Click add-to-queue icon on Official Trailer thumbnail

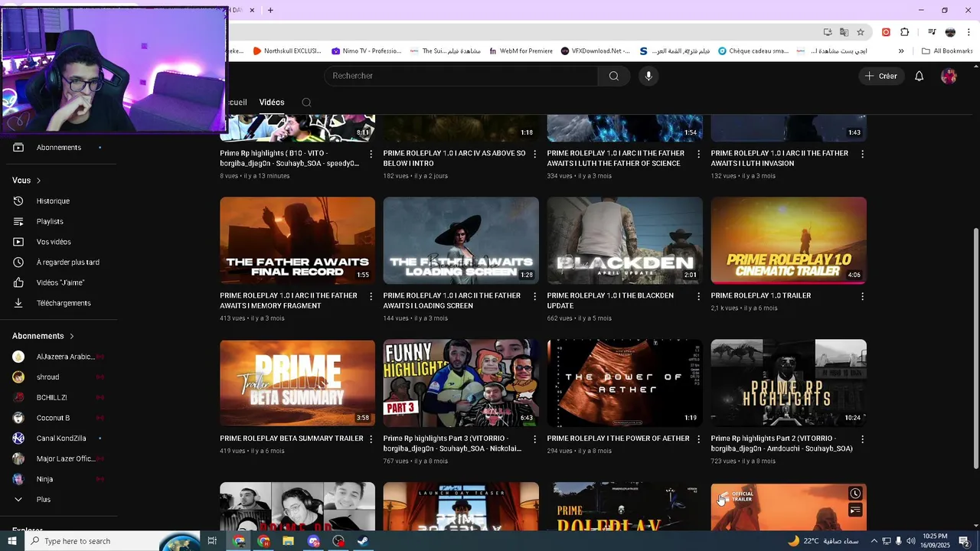tap(855, 510)
